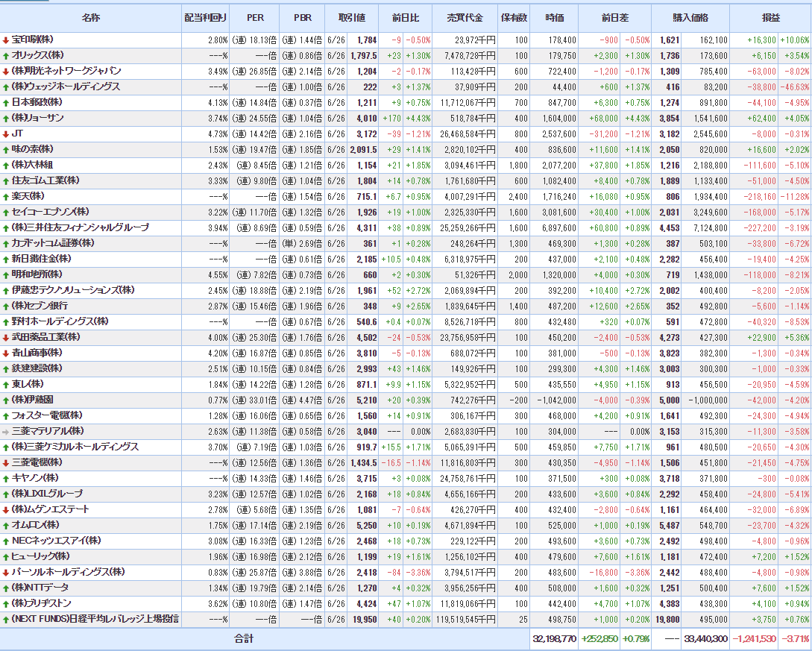This screenshot has height=651, width=812.
Task: Open the オリックス(株) stock link
Action: (x=38, y=55)
